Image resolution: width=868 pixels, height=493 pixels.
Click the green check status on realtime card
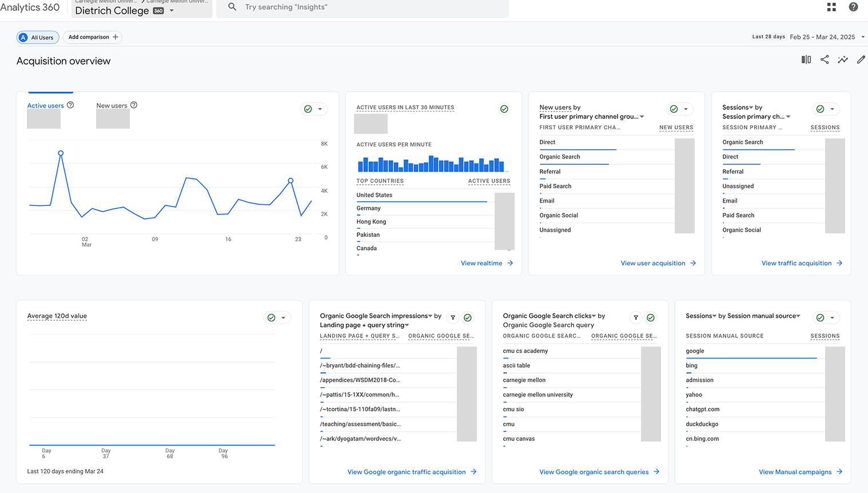pos(504,109)
